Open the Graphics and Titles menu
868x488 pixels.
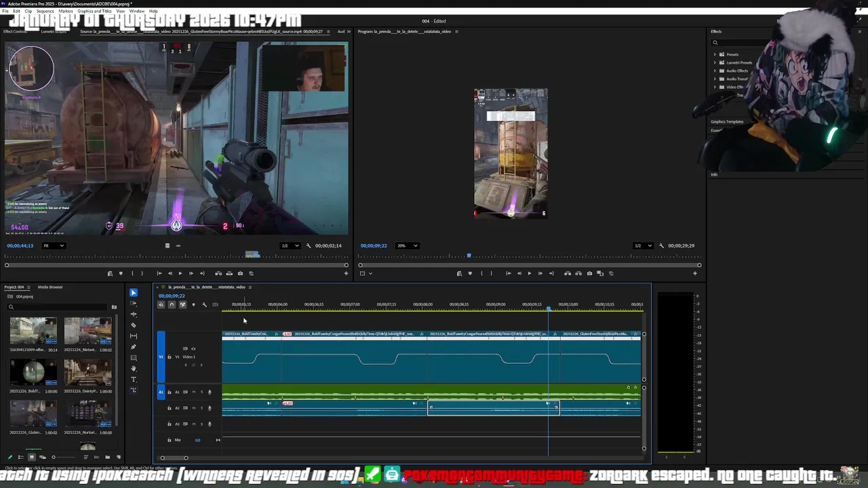94,12
